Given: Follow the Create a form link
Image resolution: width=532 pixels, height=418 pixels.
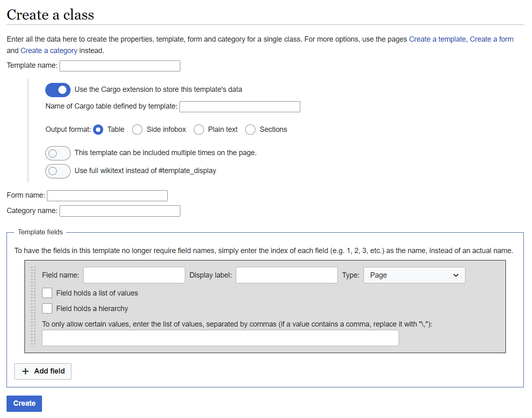Looking at the screenshot, I should coord(491,39).
